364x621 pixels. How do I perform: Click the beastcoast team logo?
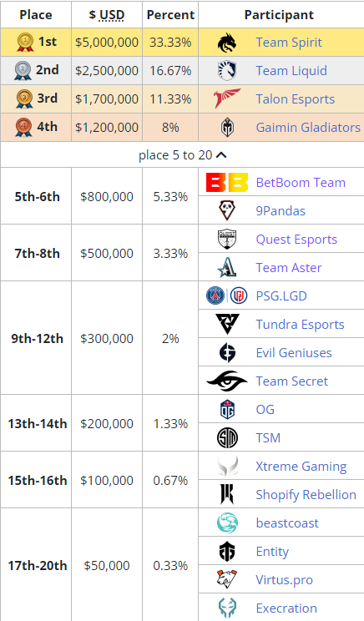(x=227, y=523)
